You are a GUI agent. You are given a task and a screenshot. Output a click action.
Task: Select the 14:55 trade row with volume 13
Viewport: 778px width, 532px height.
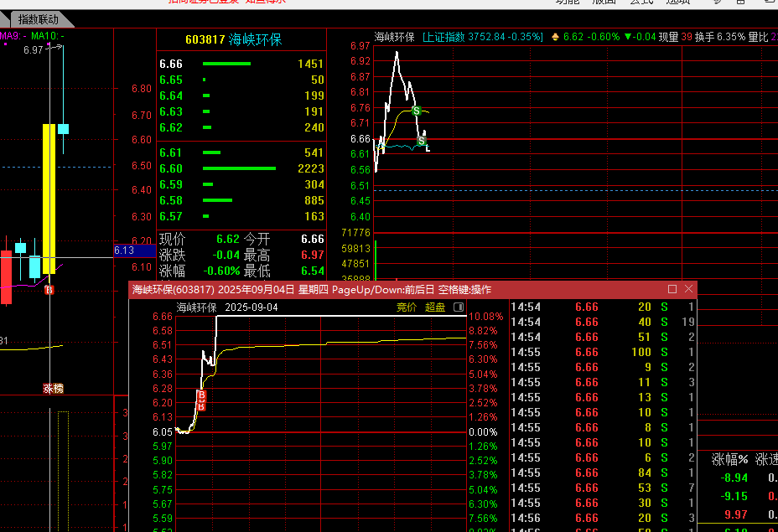coord(602,397)
